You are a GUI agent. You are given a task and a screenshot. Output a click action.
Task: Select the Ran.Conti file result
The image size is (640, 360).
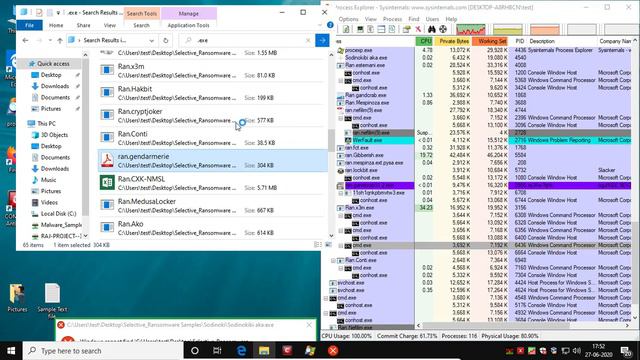pyautogui.click(x=212, y=138)
